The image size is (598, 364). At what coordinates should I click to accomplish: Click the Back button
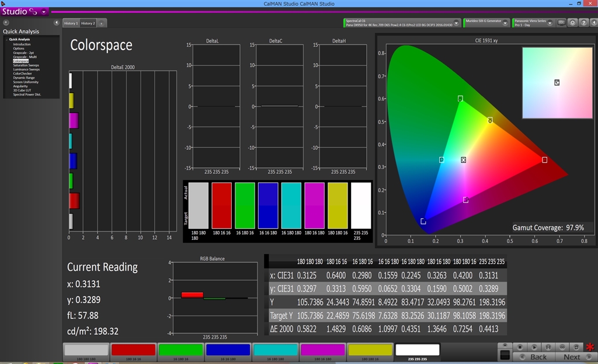click(x=538, y=356)
